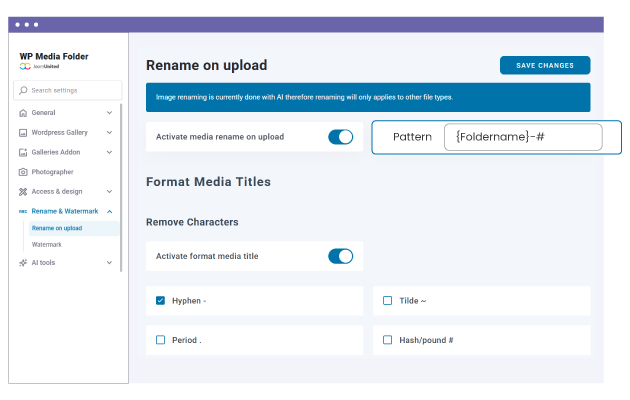This screenshot has width=630, height=400.
Task: Enable the Period . checkbox
Action: click(160, 340)
